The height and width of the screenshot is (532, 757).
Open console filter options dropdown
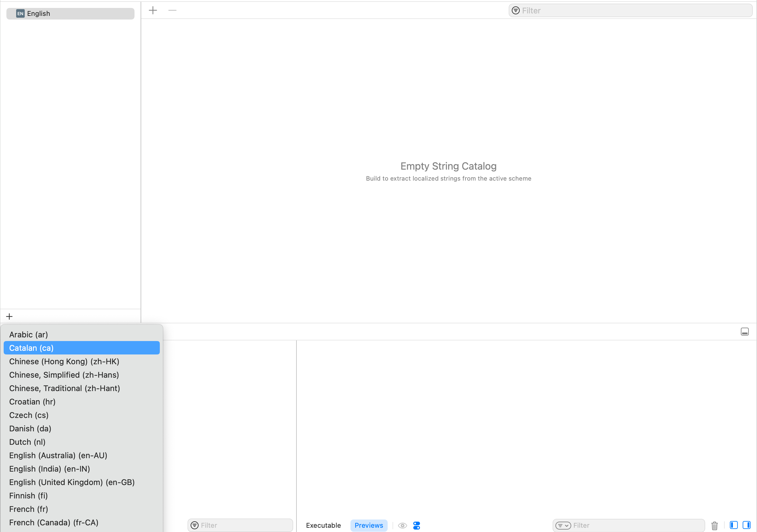[563, 525]
